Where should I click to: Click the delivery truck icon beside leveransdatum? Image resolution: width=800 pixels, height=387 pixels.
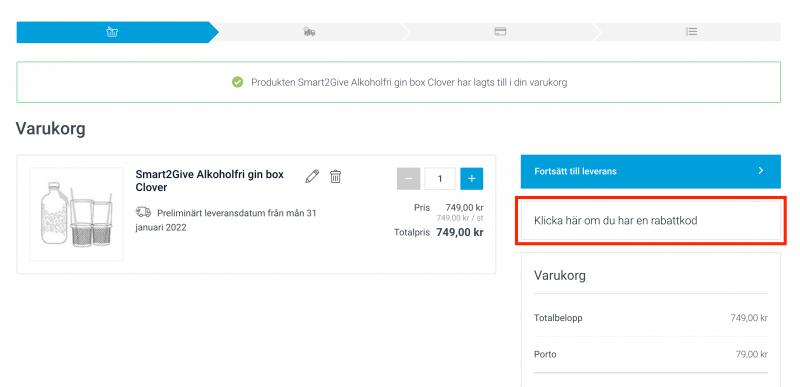tap(143, 212)
